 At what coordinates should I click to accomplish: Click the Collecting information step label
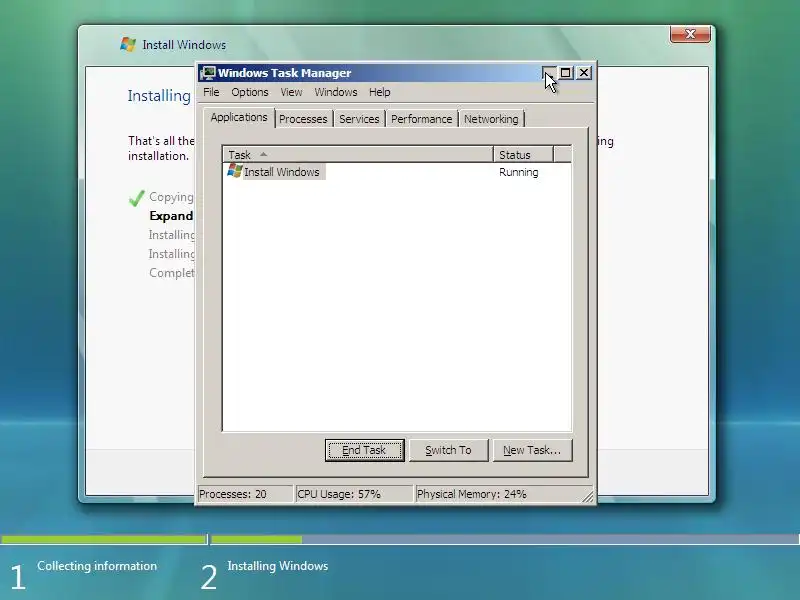97,566
